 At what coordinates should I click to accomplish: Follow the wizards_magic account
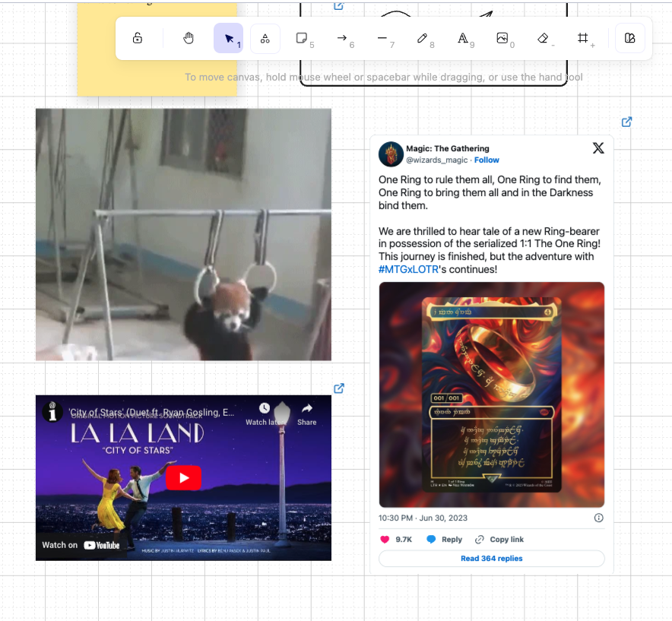487,160
